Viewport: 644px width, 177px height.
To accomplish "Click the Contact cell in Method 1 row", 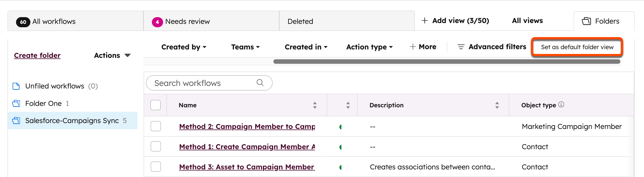I will (535, 147).
